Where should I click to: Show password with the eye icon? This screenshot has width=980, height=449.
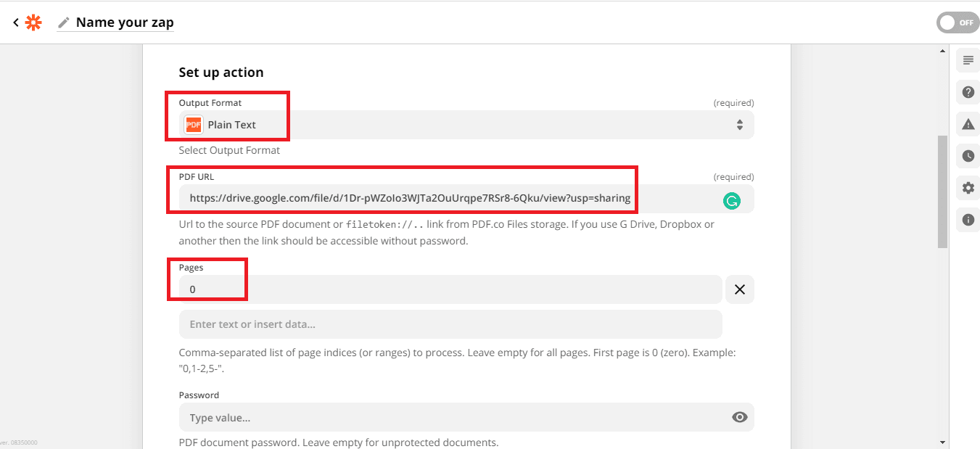739,417
